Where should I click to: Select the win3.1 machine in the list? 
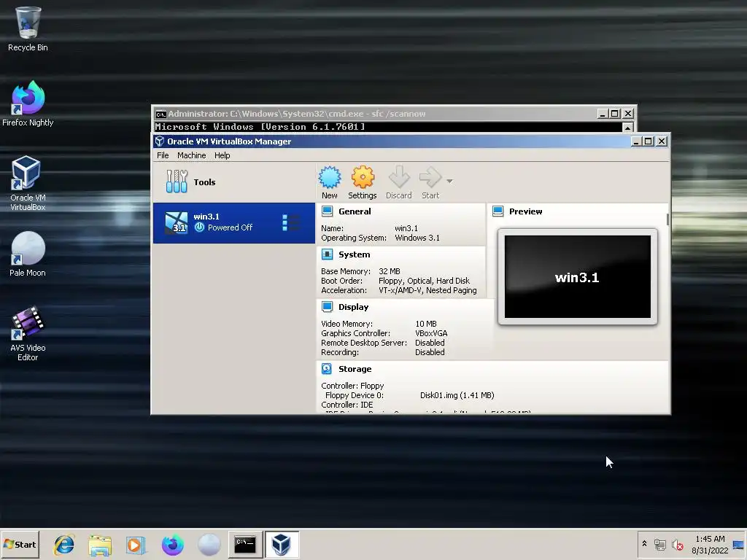[x=234, y=223]
